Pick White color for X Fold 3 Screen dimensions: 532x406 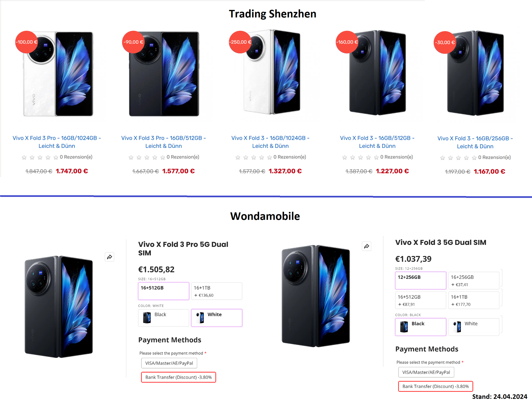click(474, 327)
